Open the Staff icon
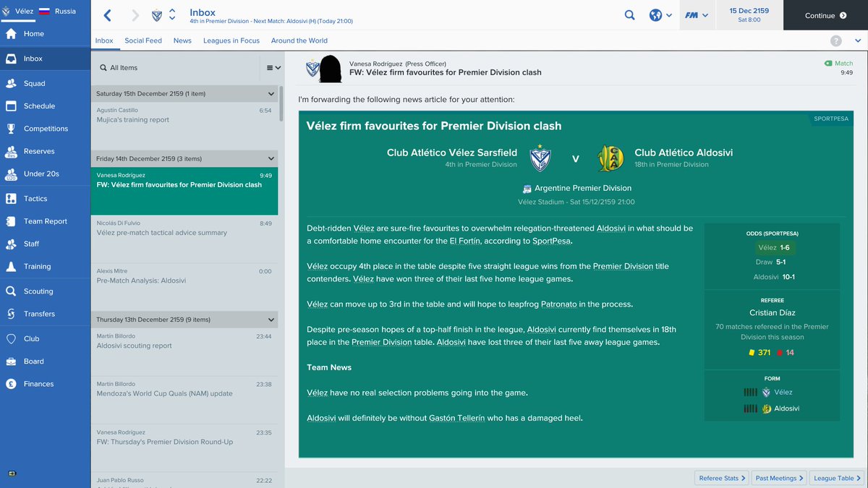 pos(11,244)
